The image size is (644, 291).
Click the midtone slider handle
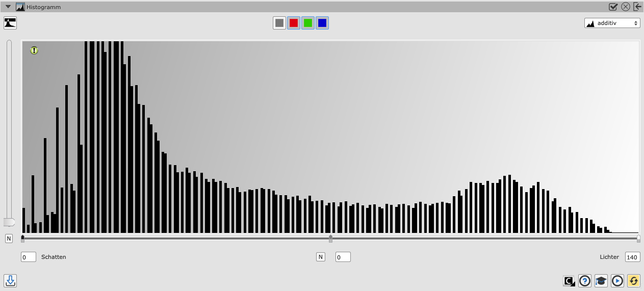[x=330, y=239]
